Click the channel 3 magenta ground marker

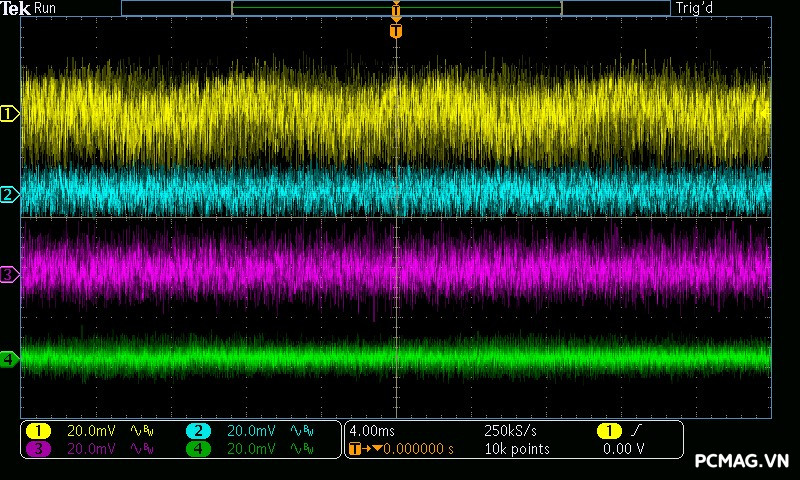[x=9, y=274]
